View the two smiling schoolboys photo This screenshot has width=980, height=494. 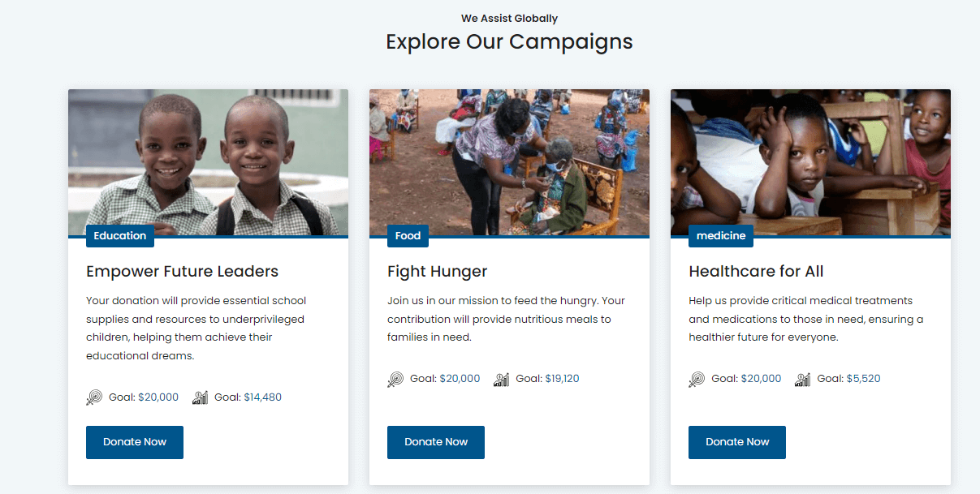208,162
